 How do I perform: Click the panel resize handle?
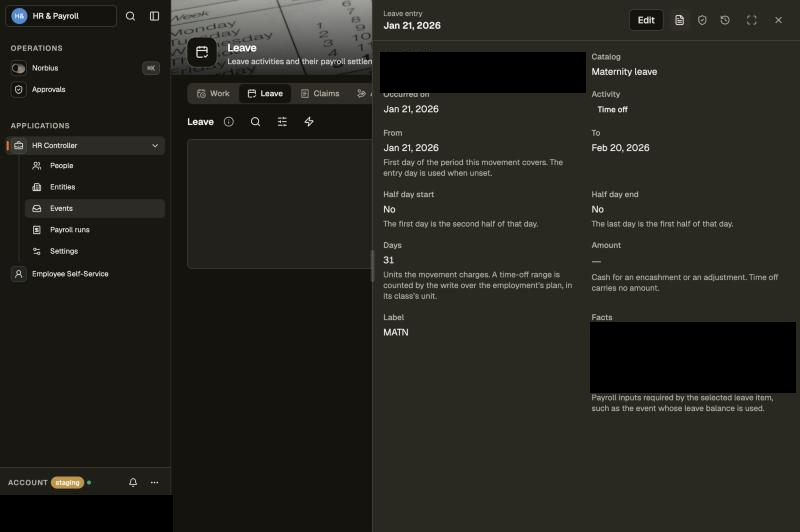(372, 266)
